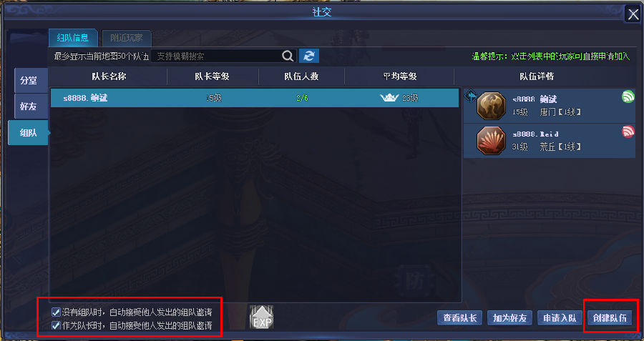Click the 加为好友 button
Screen dimensions: 644x341
click(509, 317)
